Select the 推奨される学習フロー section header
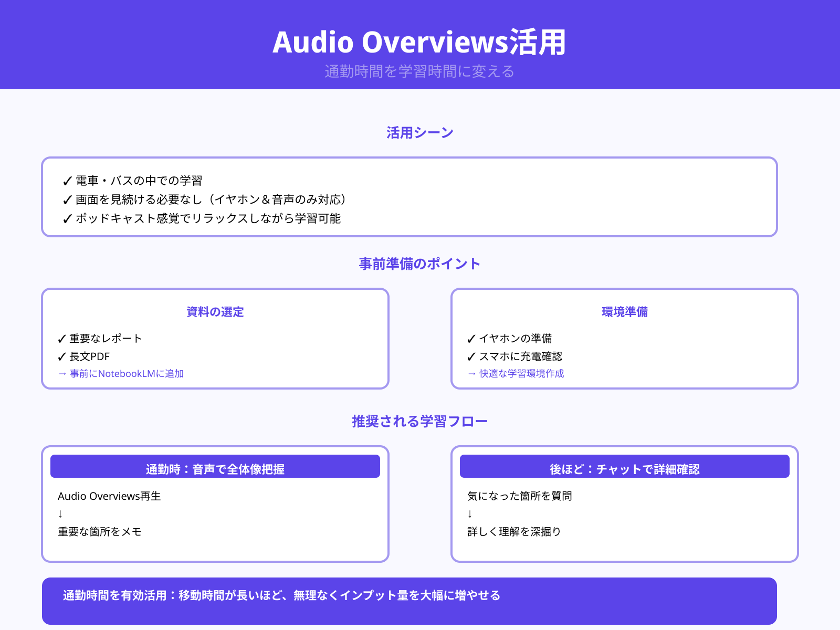Viewport: 840px width, 630px height. pos(420,421)
